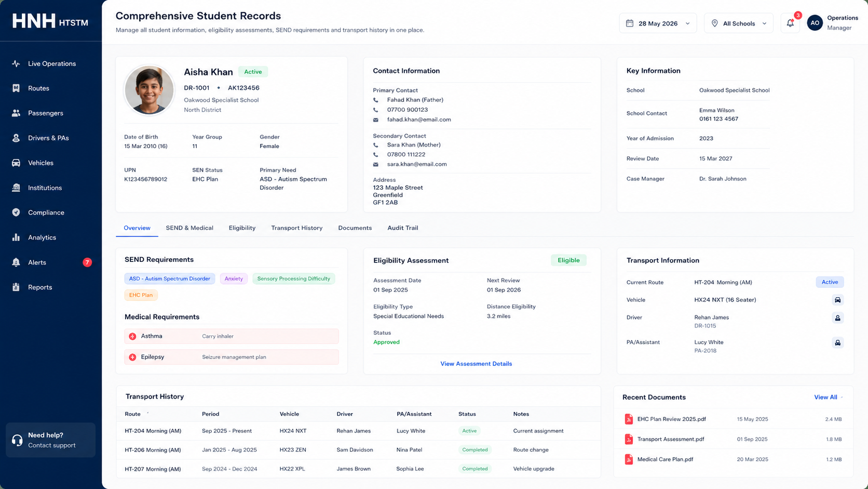Screen dimensions: 868x489
Task: Click the headset icon in Need help box
Action: (17, 440)
